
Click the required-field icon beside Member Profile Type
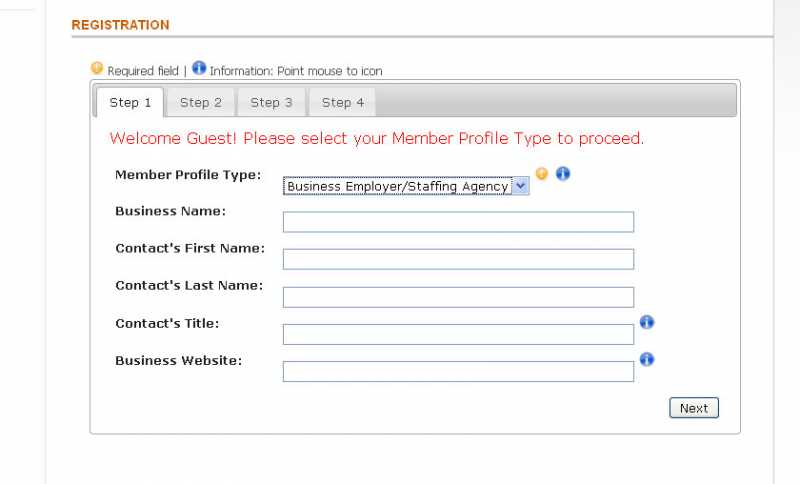click(542, 174)
